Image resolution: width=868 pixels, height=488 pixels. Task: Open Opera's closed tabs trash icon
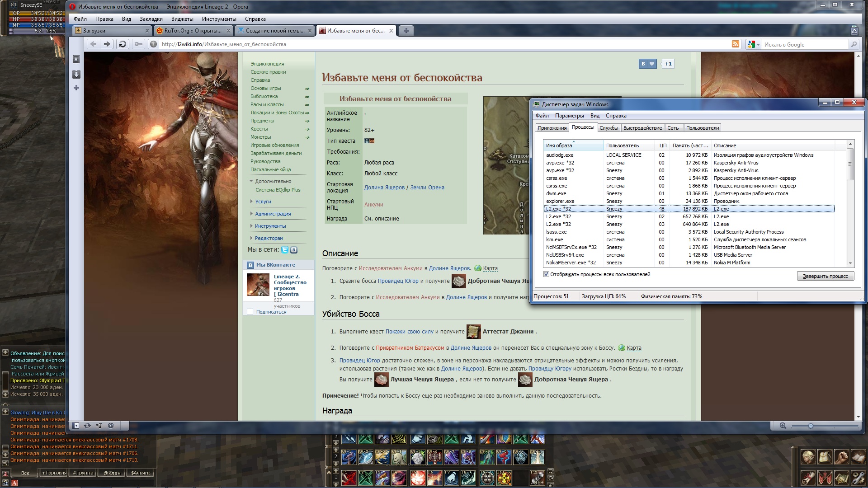tap(854, 30)
